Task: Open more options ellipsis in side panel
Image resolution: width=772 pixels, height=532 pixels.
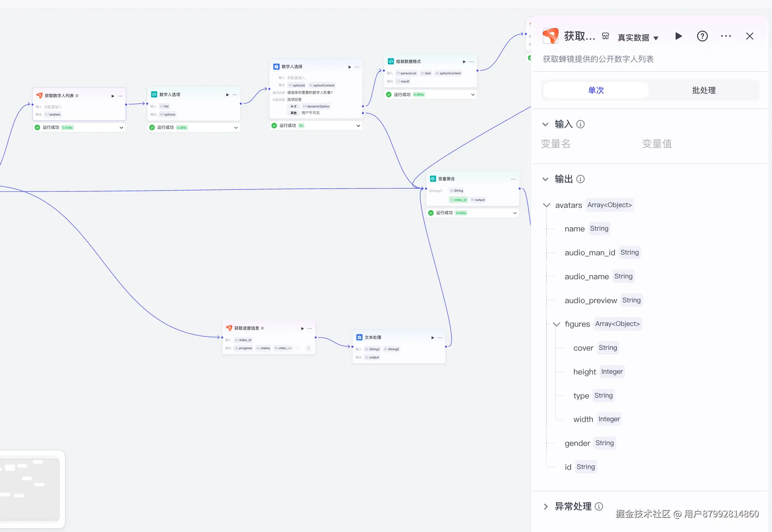Action: (x=726, y=36)
